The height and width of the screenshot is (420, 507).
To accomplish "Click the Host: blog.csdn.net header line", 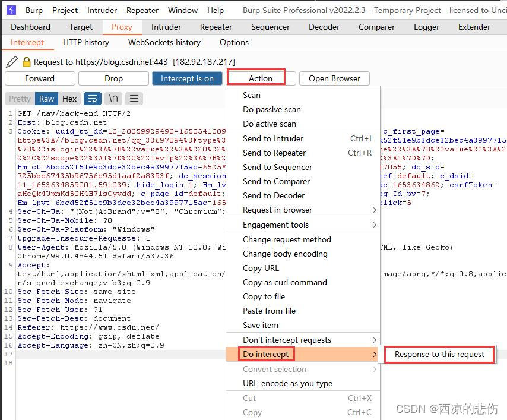I will coord(62,122).
